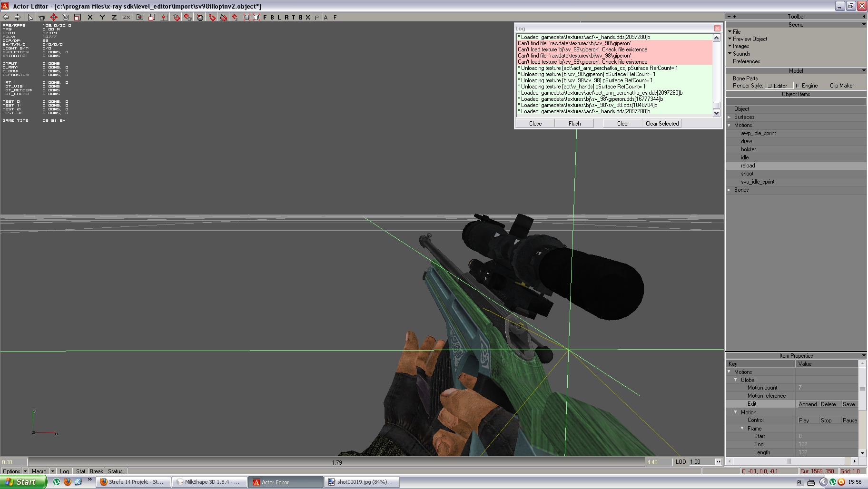The width and height of the screenshot is (868, 489).
Task: Open MilkShape 3D from taskbar
Action: point(209,482)
